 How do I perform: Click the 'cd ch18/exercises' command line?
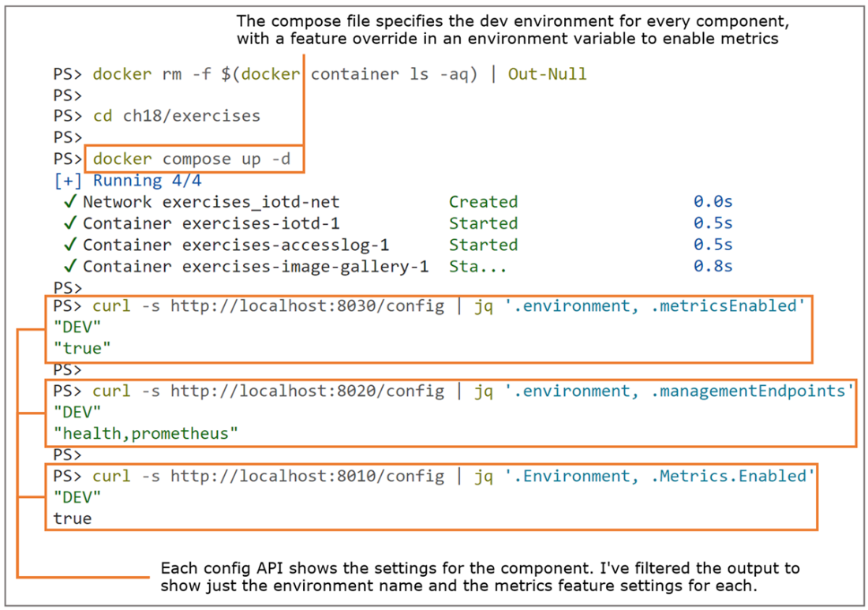click(176, 116)
